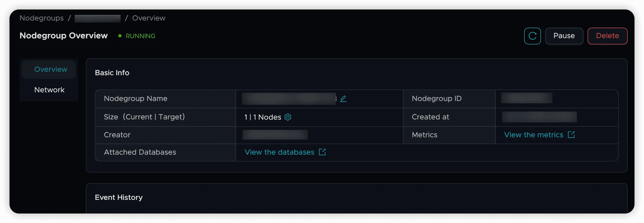Open node size settings gear icon
The height and width of the screenshot is (223, 644).
click(288, 117)
